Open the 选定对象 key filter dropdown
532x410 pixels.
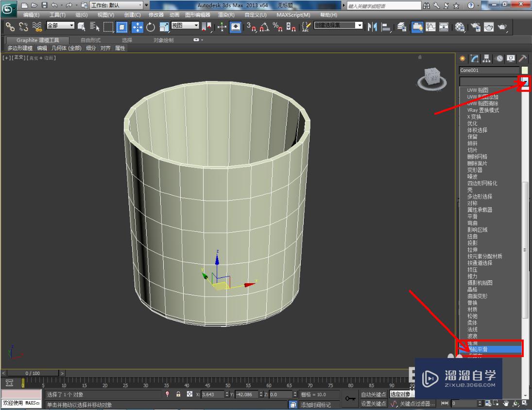coord(402,394)
